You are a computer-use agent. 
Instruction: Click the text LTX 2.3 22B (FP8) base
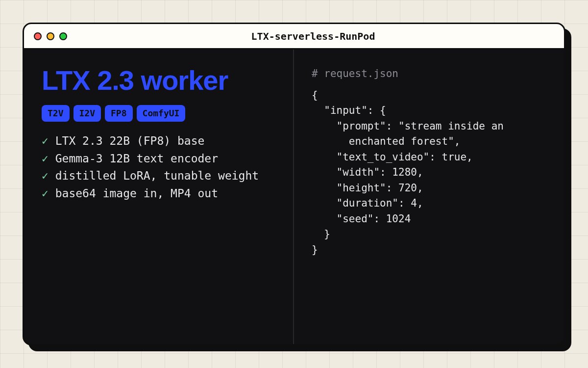coord(130,141)
